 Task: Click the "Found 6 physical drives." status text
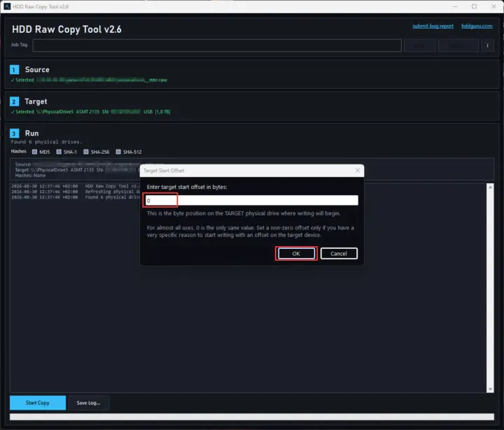[47, 142]
